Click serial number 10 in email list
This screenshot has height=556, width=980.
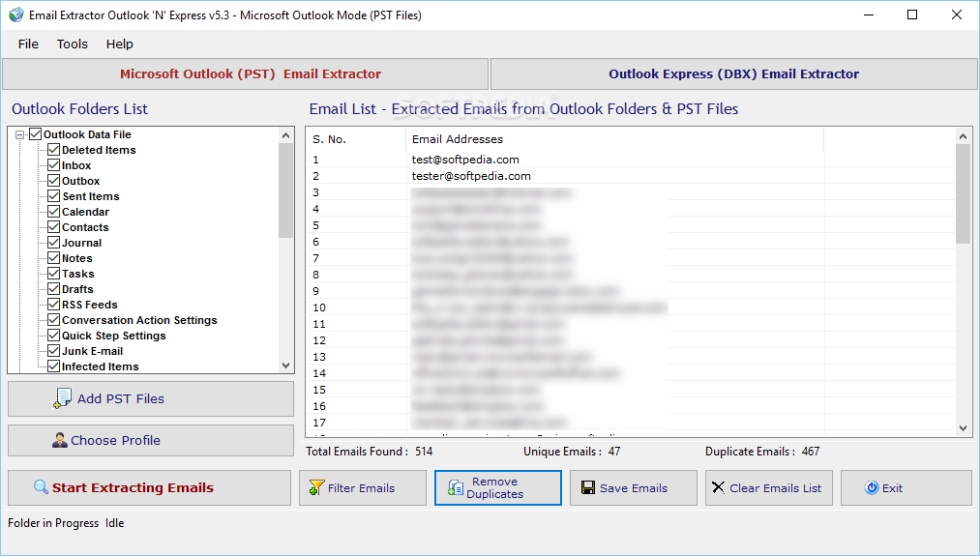pyautogui.click(x=319, y=307)
